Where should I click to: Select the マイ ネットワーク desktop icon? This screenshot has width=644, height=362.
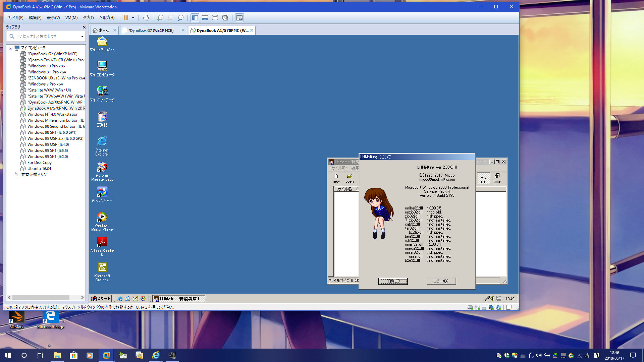pyautogui.click(x=102, y=94)
